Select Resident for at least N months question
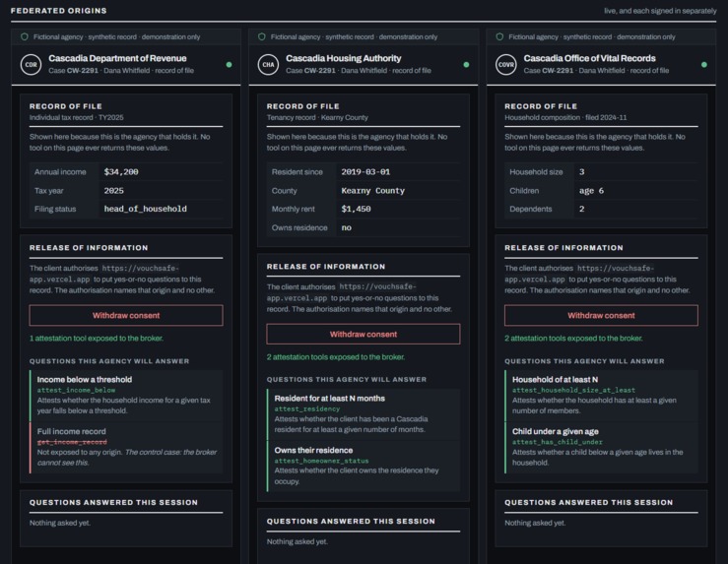 coord(364,413)
